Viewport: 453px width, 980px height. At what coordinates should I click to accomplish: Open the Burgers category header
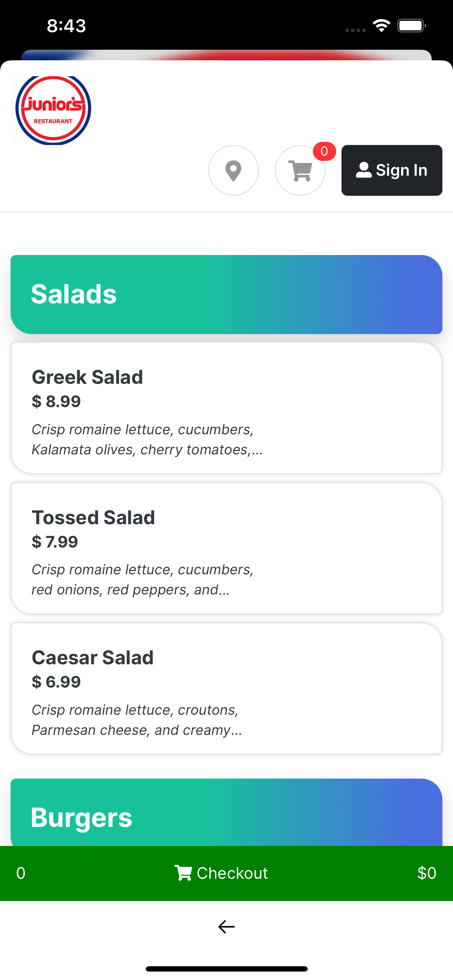pos(226,812)
